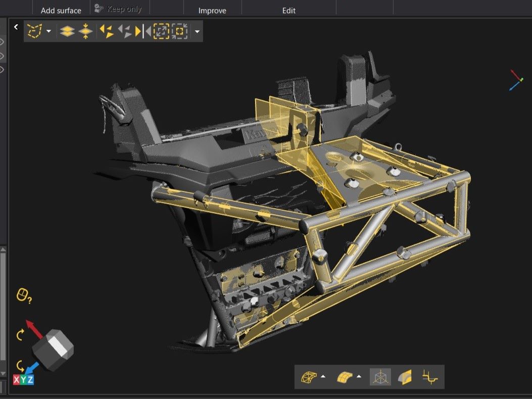Open the Edit tab
Viewport: 532px width, 399px height.
point(289,11)
